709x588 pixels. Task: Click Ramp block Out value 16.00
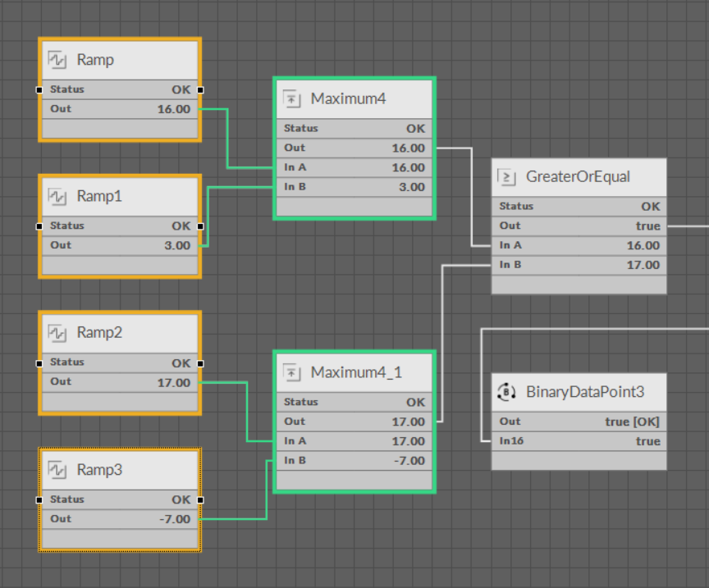click(173, 109)
